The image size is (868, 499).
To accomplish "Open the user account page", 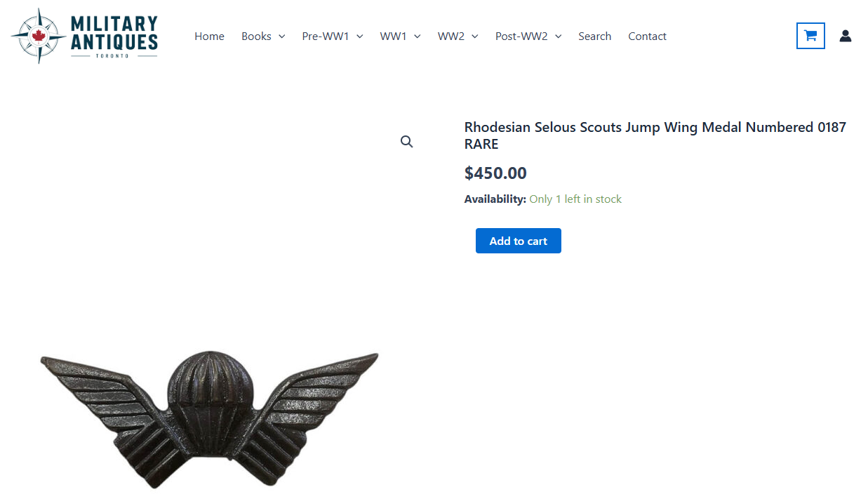I will click(845, 36).
